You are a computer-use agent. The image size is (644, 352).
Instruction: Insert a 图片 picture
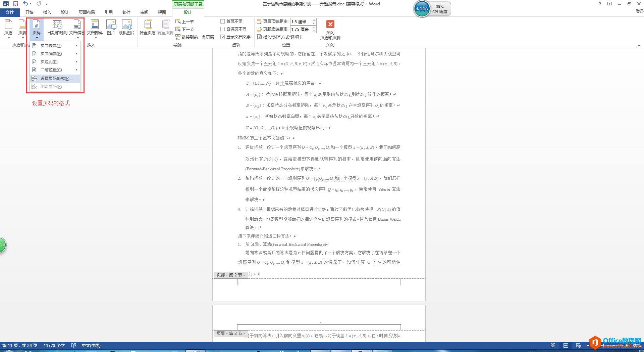pyautogui.click(x=111, y=28)
